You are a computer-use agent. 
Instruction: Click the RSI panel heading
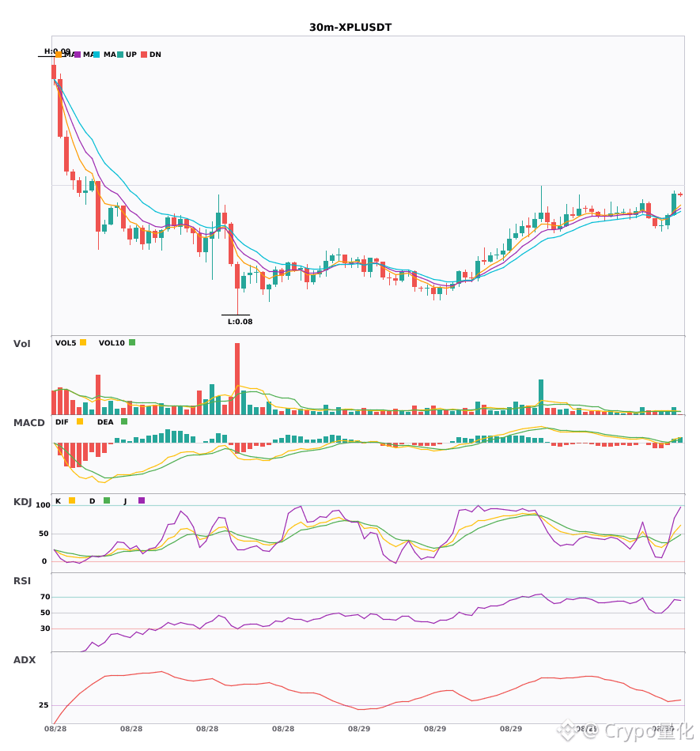(22, 581)
